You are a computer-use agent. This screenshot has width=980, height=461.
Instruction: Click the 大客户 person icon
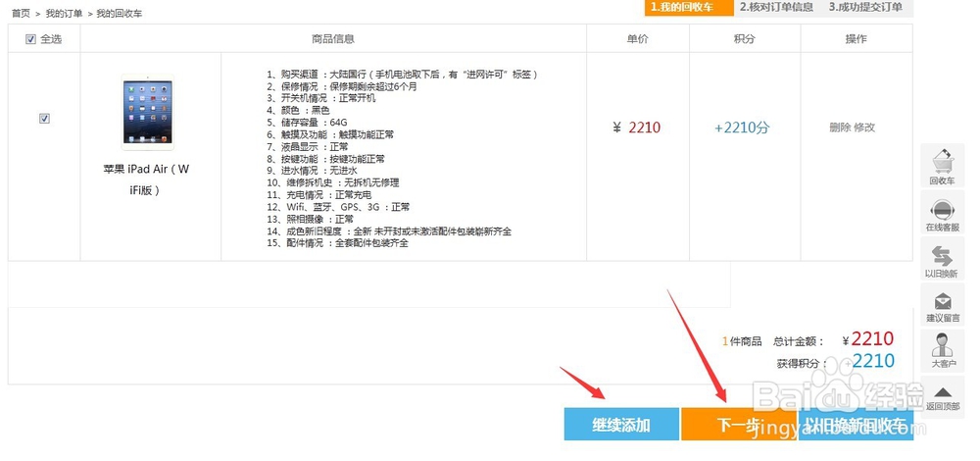tap(942, 351)
